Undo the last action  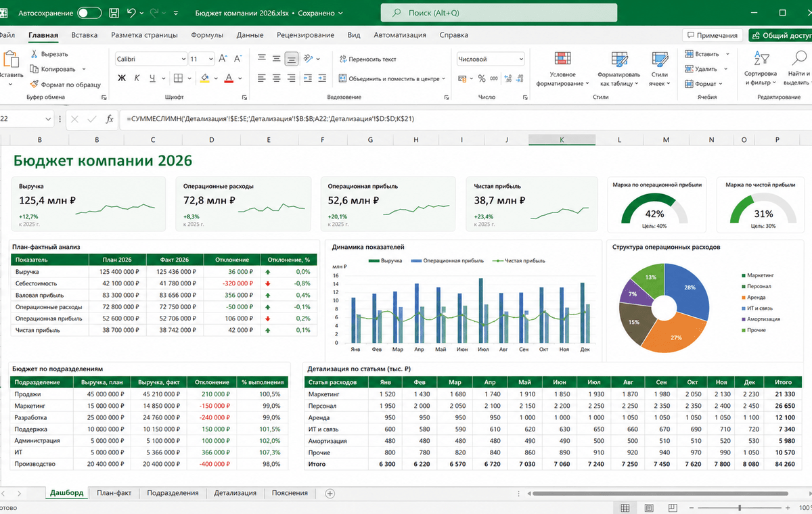[131, 13]
